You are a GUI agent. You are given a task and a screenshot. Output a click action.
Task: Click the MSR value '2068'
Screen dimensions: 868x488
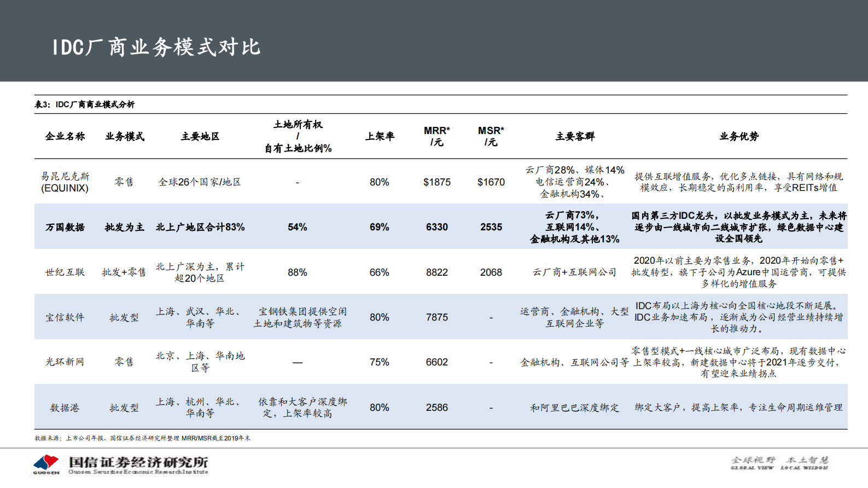point(491,272)
